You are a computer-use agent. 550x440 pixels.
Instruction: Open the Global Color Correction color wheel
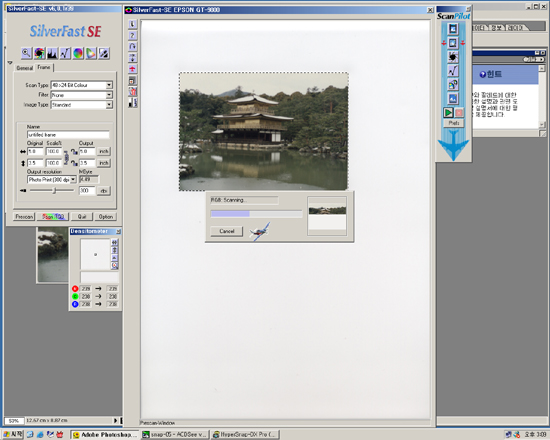(78, 53)
